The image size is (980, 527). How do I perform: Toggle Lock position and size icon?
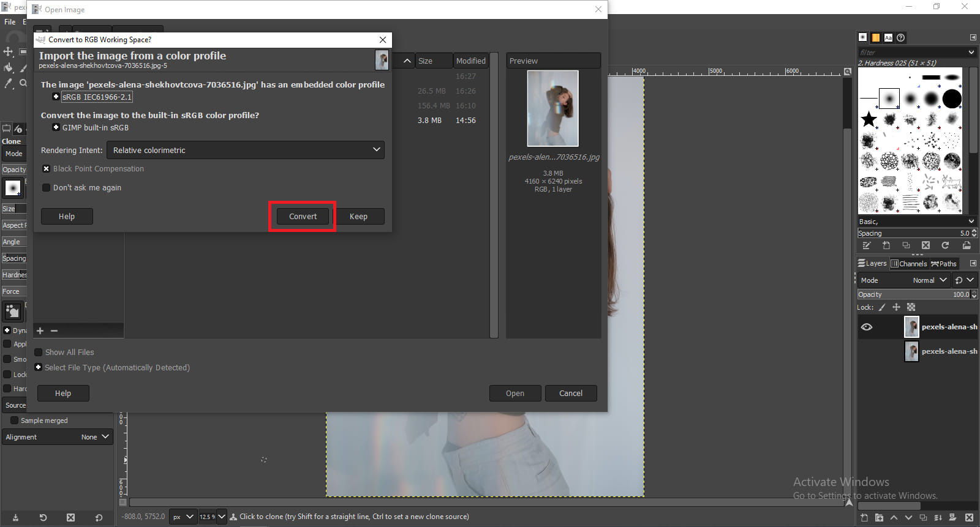tap(896, 307)
